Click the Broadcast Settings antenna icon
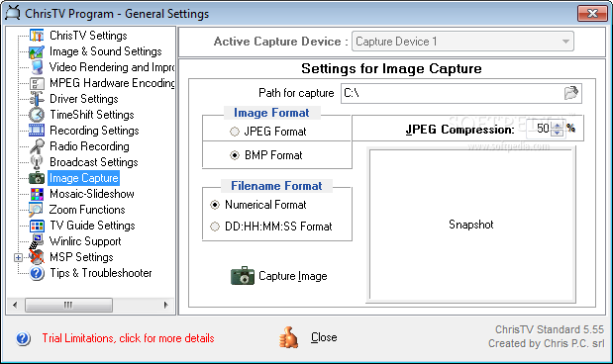This screenshot has height=364, width=613. (37, 162)
